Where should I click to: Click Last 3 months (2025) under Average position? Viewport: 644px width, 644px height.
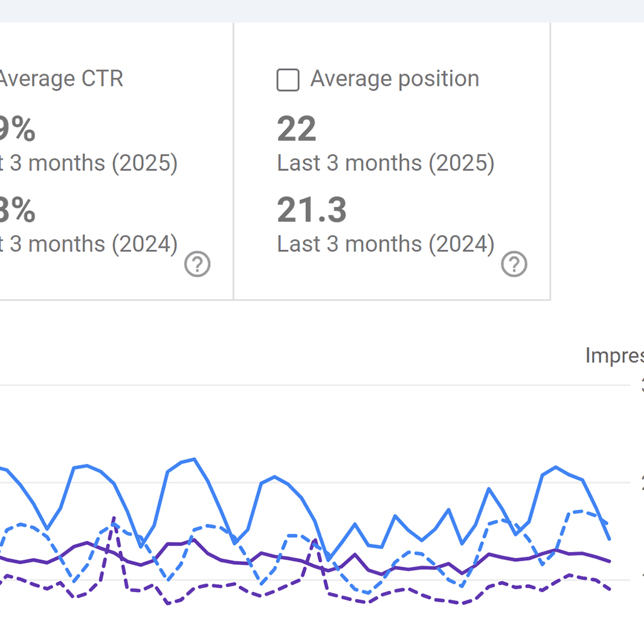(385, 163)
